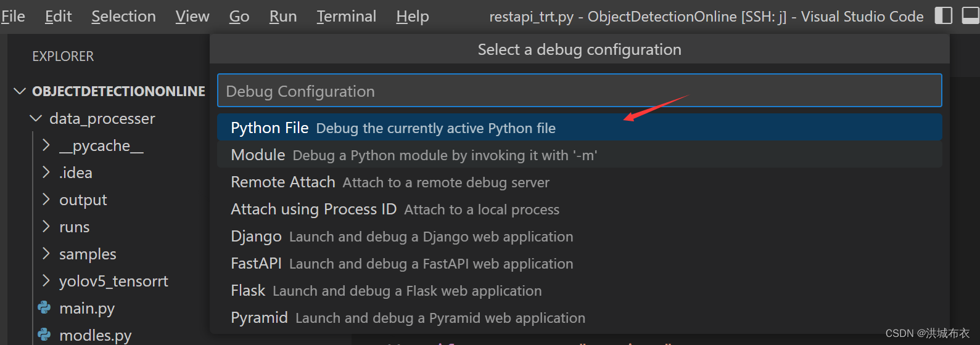Open the Terminal menu
This screenshot has width=980, height=345.
click(346, 17)
